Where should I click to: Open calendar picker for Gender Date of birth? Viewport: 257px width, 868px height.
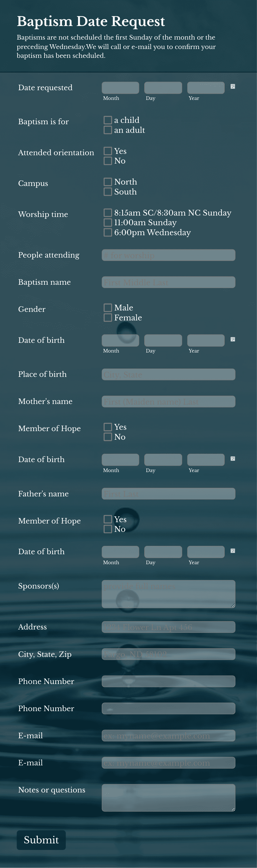[x=232, y=339]
